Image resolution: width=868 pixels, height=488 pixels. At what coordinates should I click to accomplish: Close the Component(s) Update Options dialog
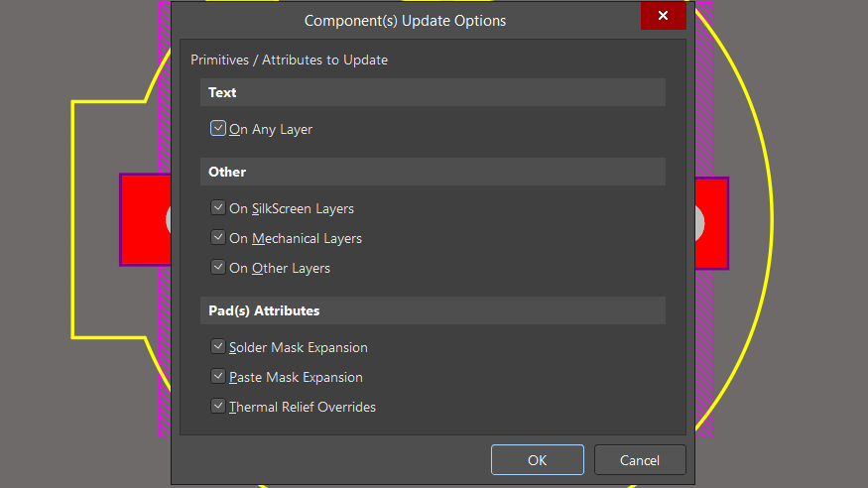click(663, 16)
